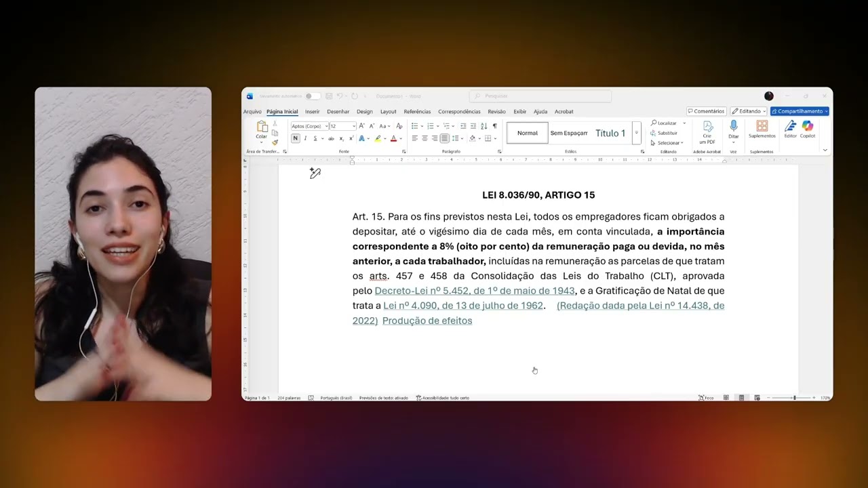Adjust the zoom slider in status bar
Screen dimensions: 868x488
(x=794, y=398)
